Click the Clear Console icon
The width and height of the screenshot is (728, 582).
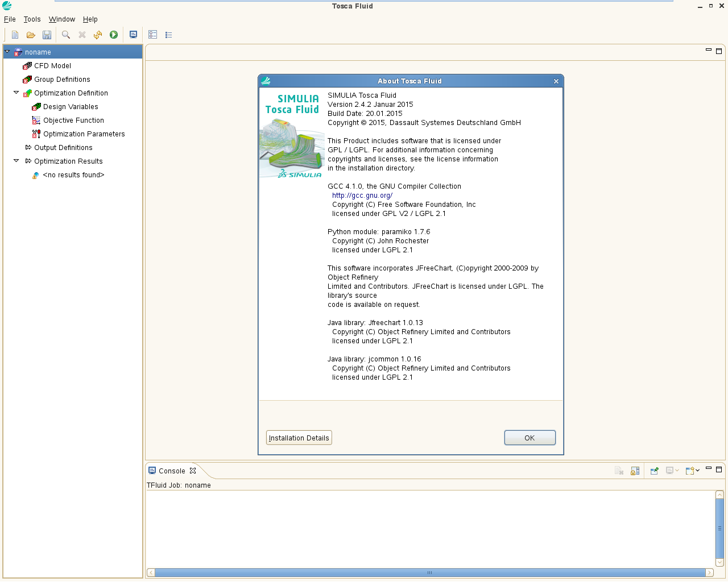tap(619, 471)
